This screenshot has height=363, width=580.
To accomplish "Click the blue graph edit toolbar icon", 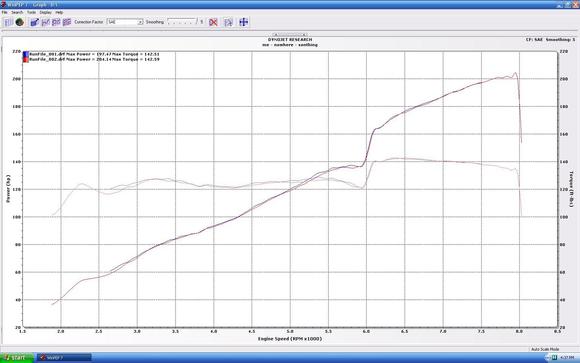I will [35, 22].
